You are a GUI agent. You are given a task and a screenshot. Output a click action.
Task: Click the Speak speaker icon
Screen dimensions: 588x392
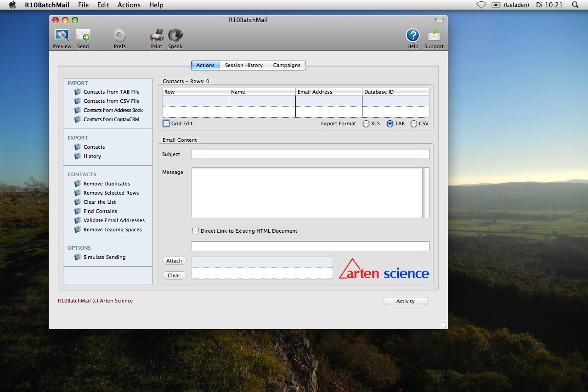pyautogui.click(x=175, y=36)
